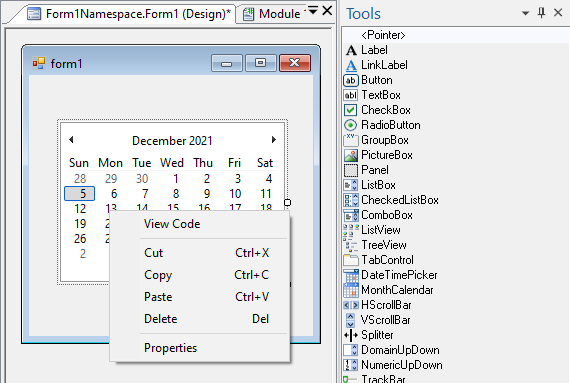The height and width of the screenshot is (383, 570).
Task: Select the Splitter tool icon
Action: (x=351, y=335)
